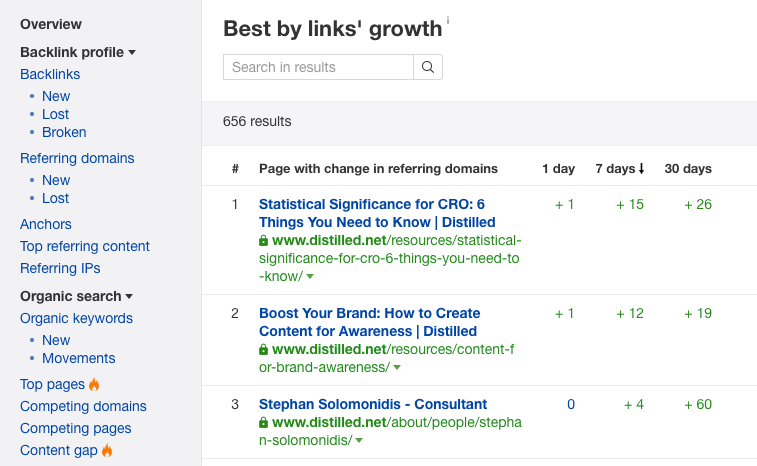Open Lost under Backlinks
This screenshot has height=466, width=757.
pos(56,114)
